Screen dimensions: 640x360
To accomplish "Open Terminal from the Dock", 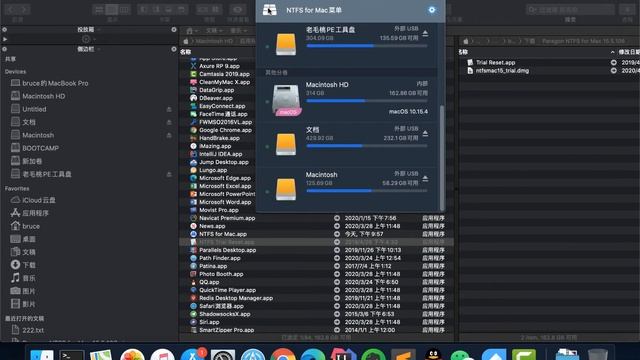I will click(72, 356).
